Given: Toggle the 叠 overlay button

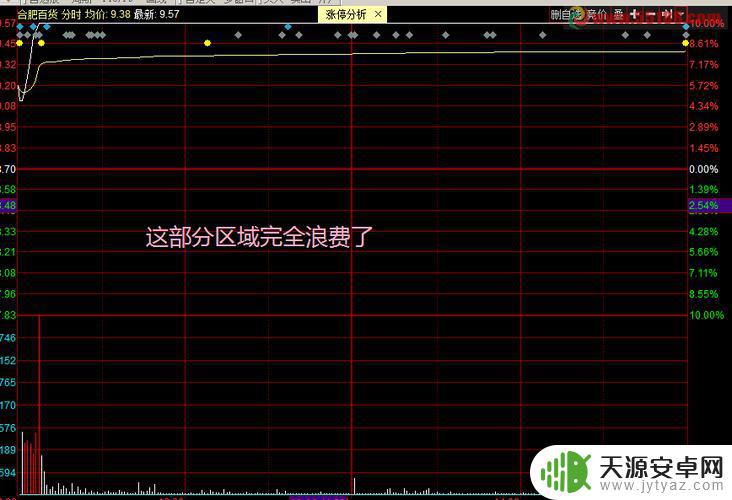Looking at the screenshot, I should point(619,15).
